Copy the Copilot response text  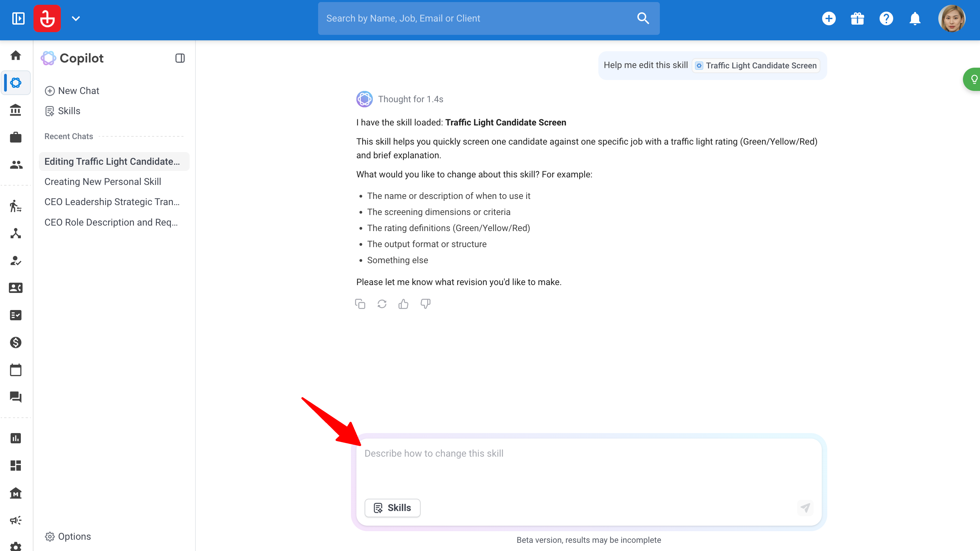pos(360,304)
